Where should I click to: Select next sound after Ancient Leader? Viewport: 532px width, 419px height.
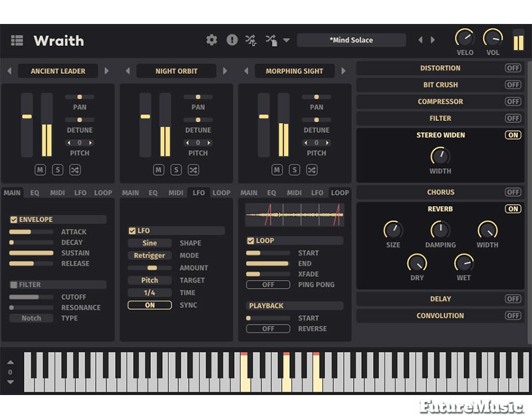[106, 71]
